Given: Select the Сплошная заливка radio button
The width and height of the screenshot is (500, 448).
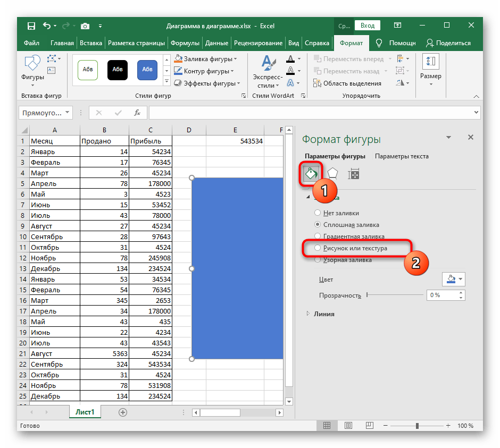Looking at the screenshot, I should [x=317, y=224].
